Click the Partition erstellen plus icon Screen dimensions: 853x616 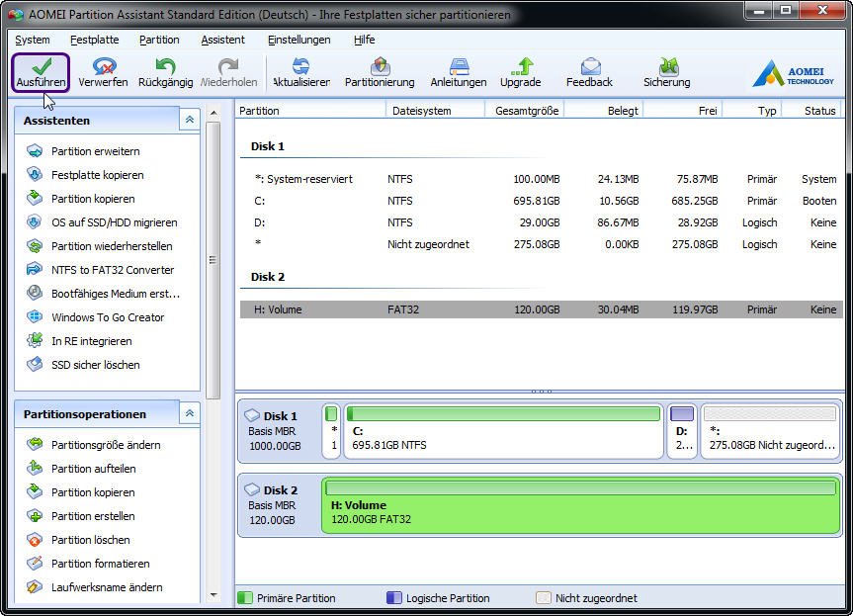[35, 516]
